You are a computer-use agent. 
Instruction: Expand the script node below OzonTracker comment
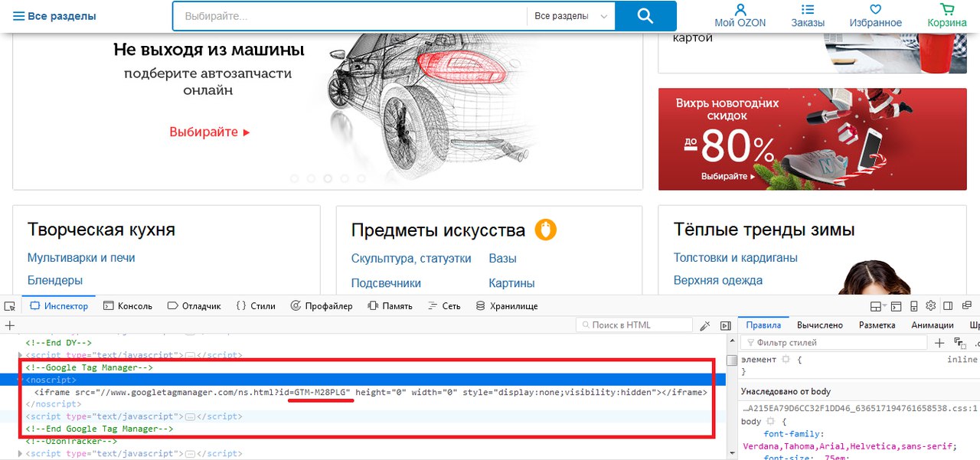point(21,454)
